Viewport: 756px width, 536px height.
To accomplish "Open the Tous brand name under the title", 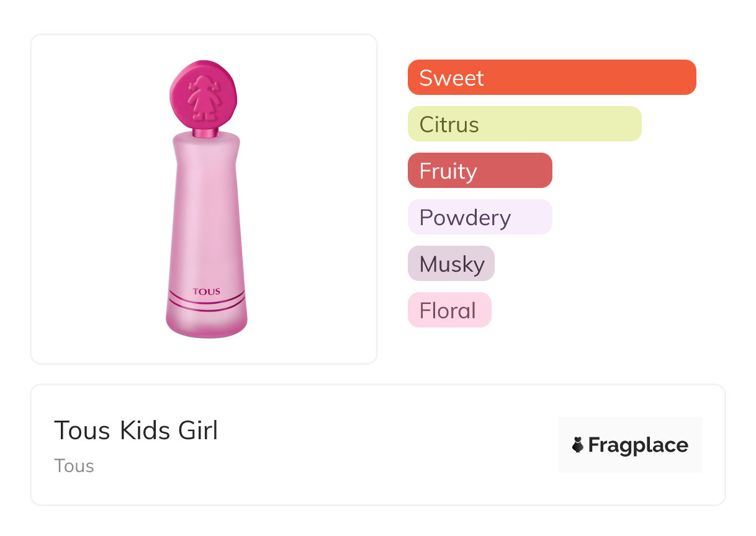I will [x=74, y=466].
